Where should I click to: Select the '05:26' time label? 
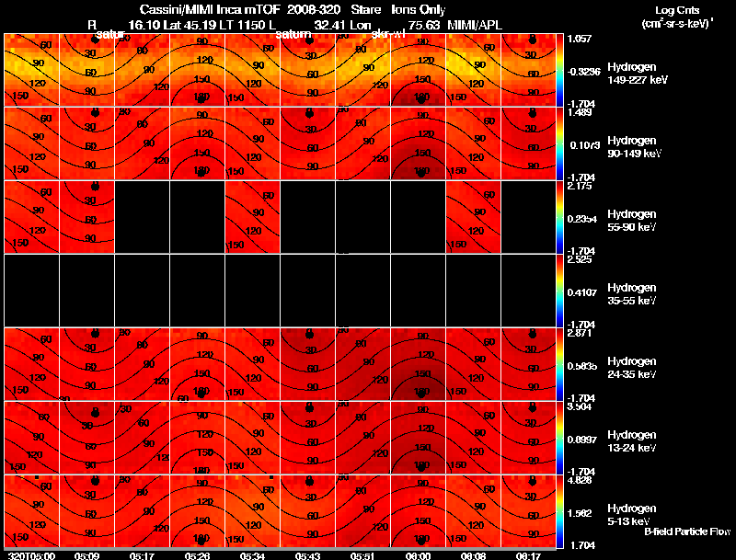click(197, 556)
